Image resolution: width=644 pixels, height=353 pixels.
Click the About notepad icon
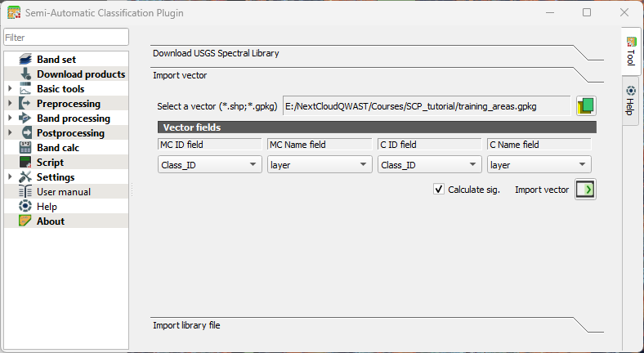[x=25, y=221]
